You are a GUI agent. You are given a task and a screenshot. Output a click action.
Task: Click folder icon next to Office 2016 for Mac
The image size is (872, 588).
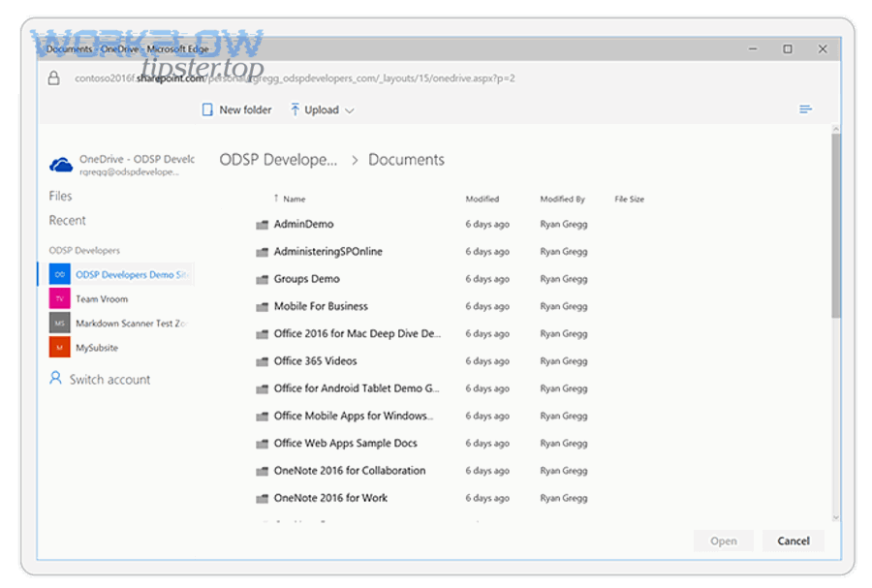click(x=262, y=334)
